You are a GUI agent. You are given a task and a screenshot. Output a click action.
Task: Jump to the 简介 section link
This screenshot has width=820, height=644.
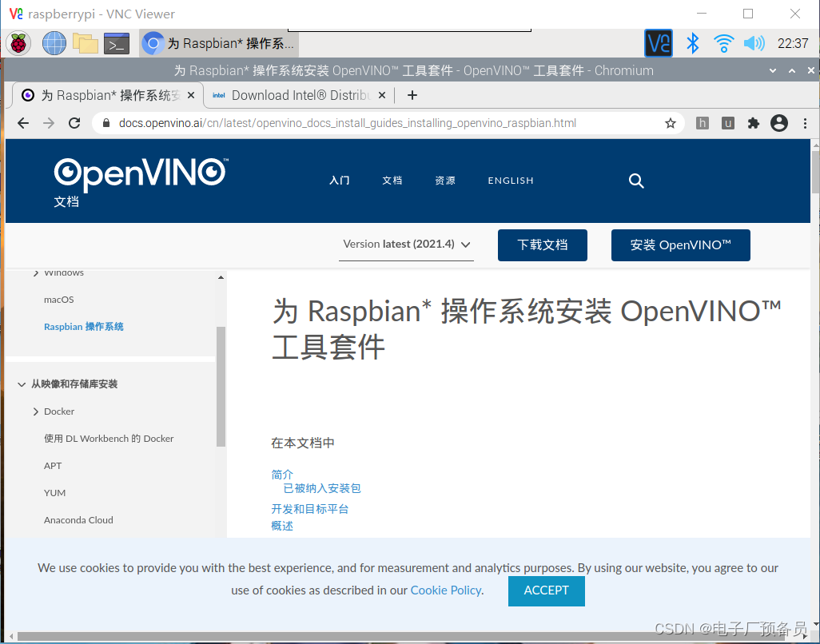[282, 475]
